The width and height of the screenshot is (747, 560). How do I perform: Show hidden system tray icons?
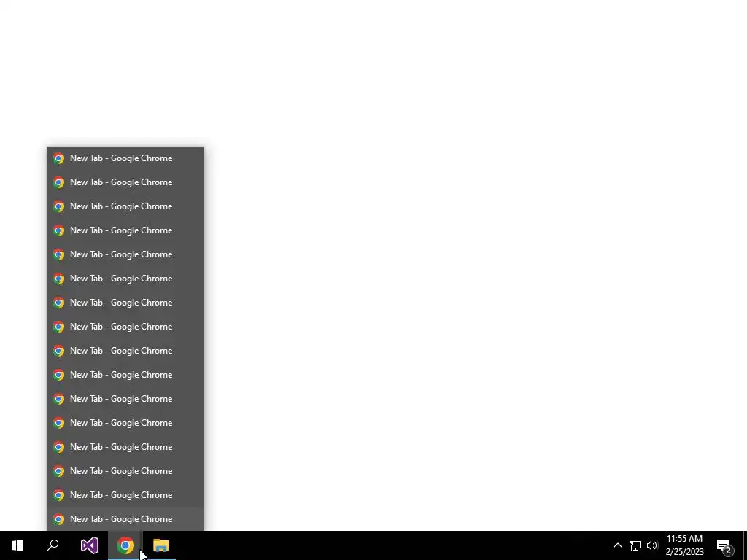tap(617, 545)
